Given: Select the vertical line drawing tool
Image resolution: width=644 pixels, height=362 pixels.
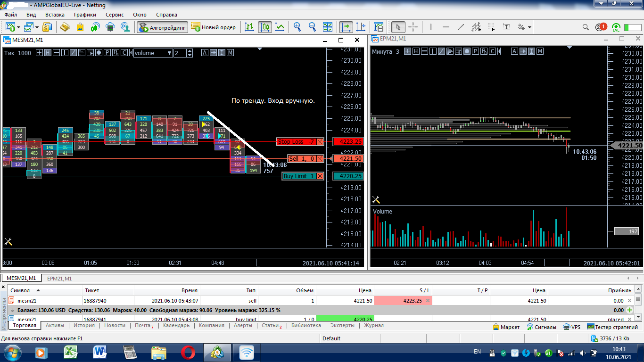Looking at the screenshot, I should (431, 27).
